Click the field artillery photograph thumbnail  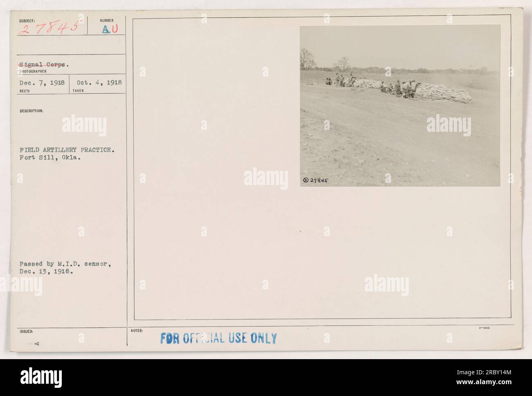pyautogui.click(x=400, y=105)
